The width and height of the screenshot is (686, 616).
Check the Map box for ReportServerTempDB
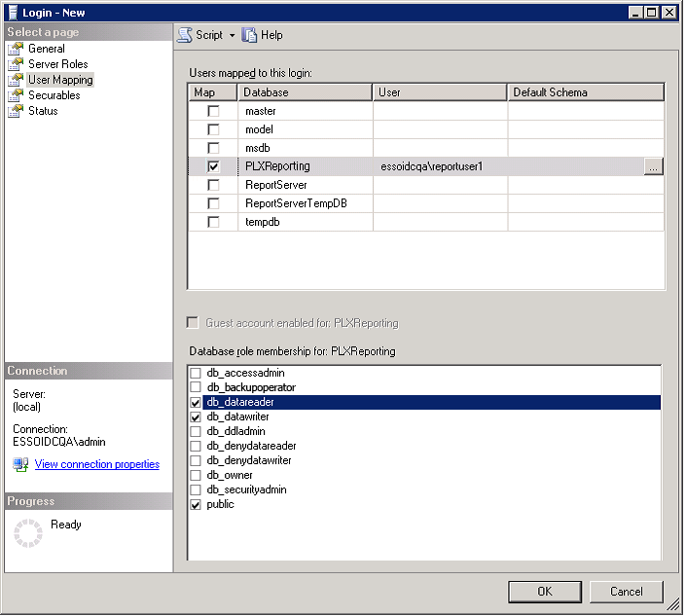coord(213,203)
